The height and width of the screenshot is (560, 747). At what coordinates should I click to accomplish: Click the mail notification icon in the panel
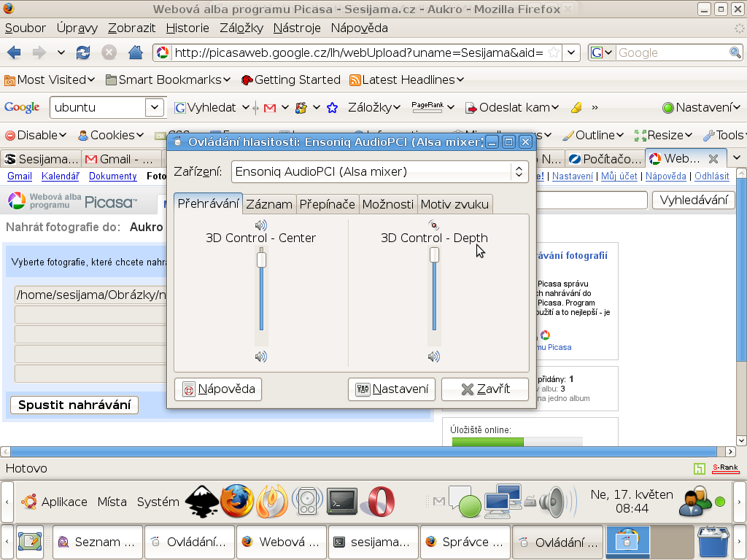(x=439, y=501)
